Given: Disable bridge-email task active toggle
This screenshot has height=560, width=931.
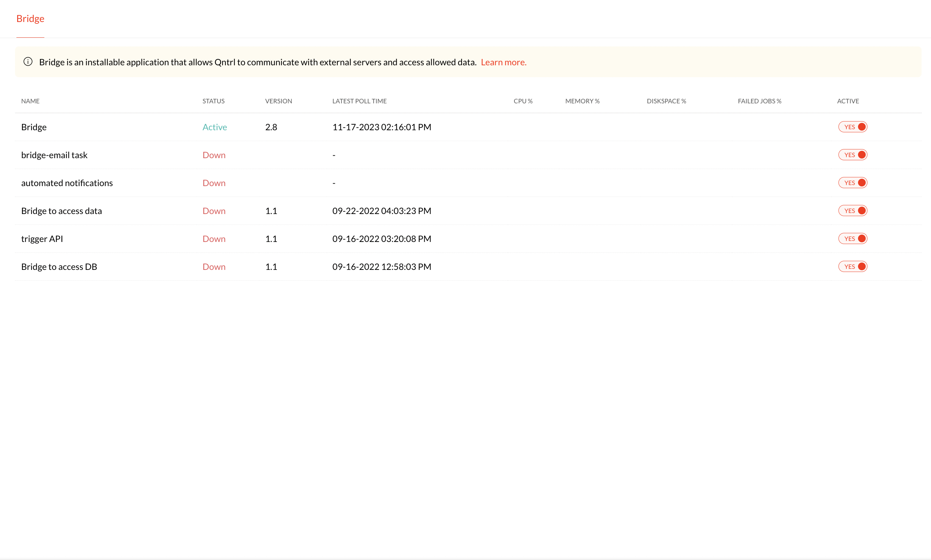Looking at the screenshot, I should coord(852,155).
